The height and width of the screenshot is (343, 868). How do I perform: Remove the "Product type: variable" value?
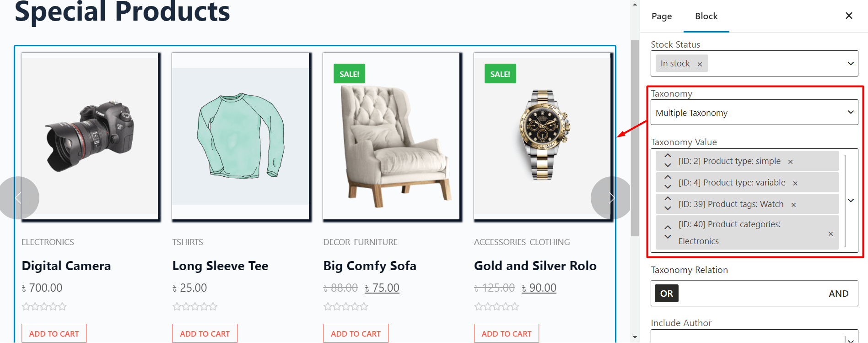tap(795, 183)
